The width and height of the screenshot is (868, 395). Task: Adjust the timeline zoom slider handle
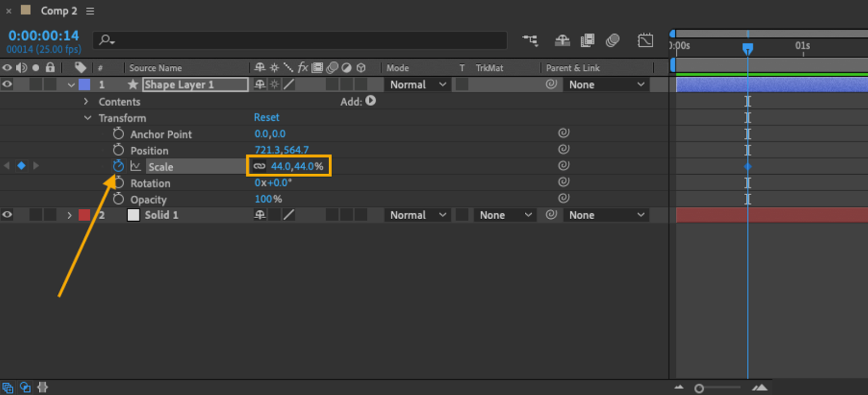[699, 388]
